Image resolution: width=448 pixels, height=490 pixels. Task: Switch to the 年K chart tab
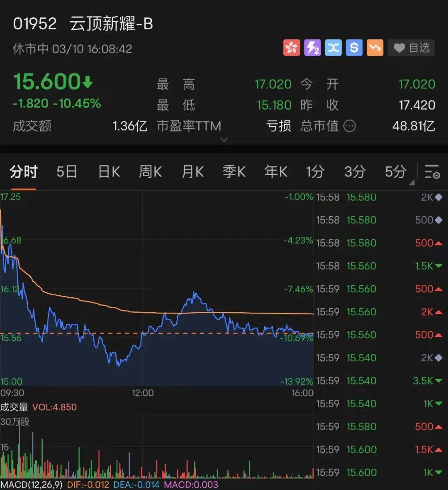pos(276,172)
